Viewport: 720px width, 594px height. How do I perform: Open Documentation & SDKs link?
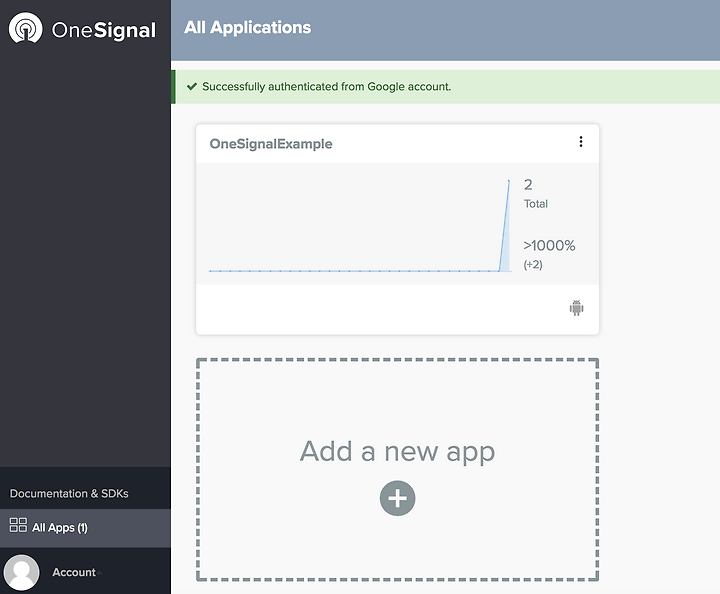tap(69, 493)
